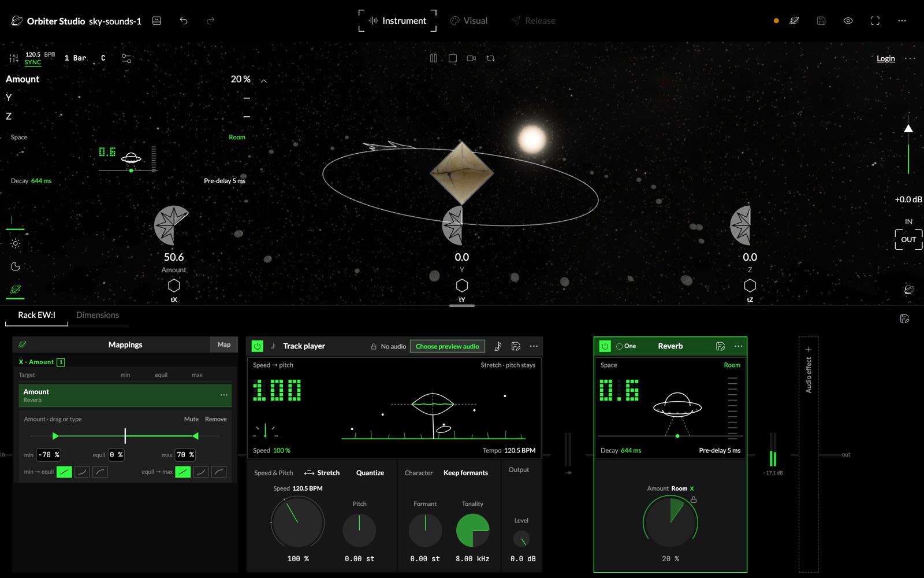
Task: Click the min percentage field showing -70
Action: [49, 455]
